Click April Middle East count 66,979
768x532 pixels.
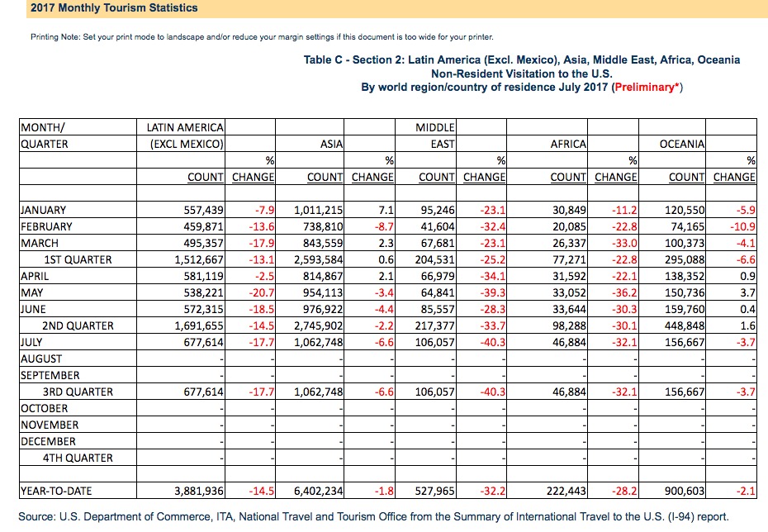(x=438, y=276)
